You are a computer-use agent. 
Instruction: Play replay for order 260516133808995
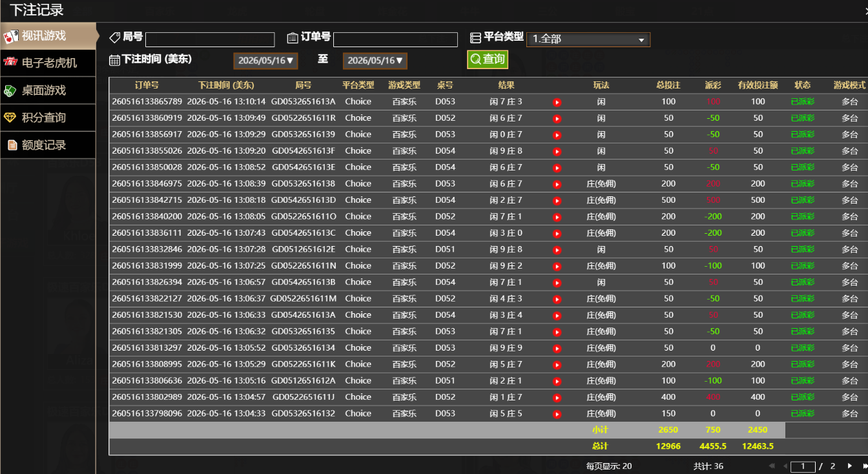(557, 365)
